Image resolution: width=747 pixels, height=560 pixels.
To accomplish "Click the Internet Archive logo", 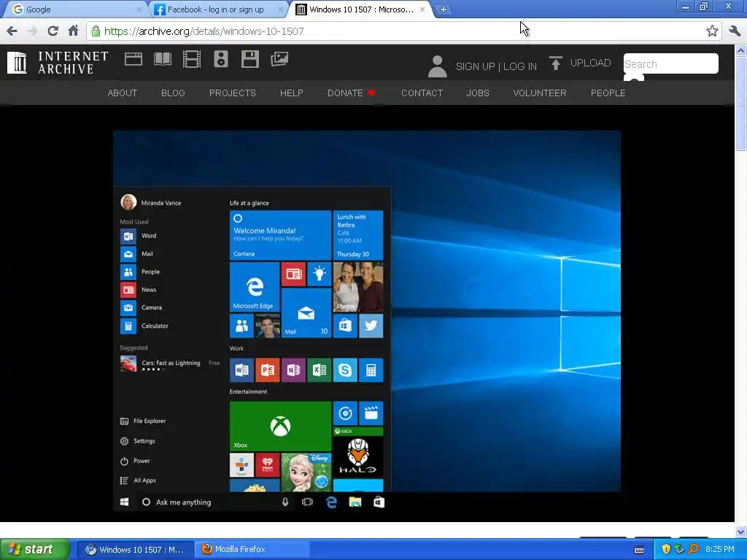I will click(x=58, y=63).
